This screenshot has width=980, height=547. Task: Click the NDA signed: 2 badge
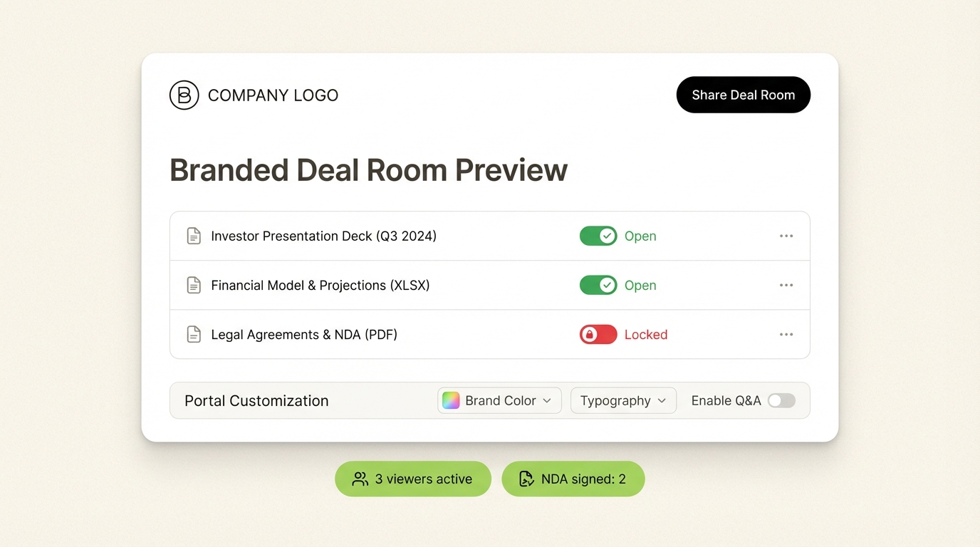point(573,479)
